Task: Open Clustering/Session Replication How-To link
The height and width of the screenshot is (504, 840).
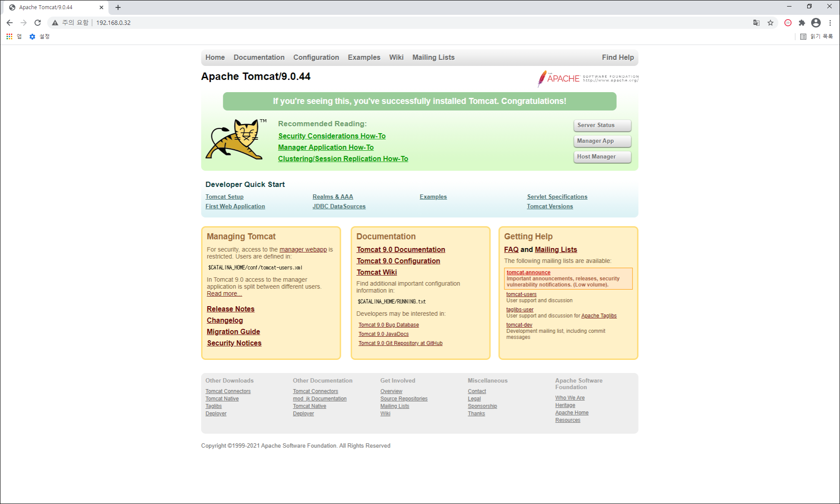Action: [x=343, y=159]
